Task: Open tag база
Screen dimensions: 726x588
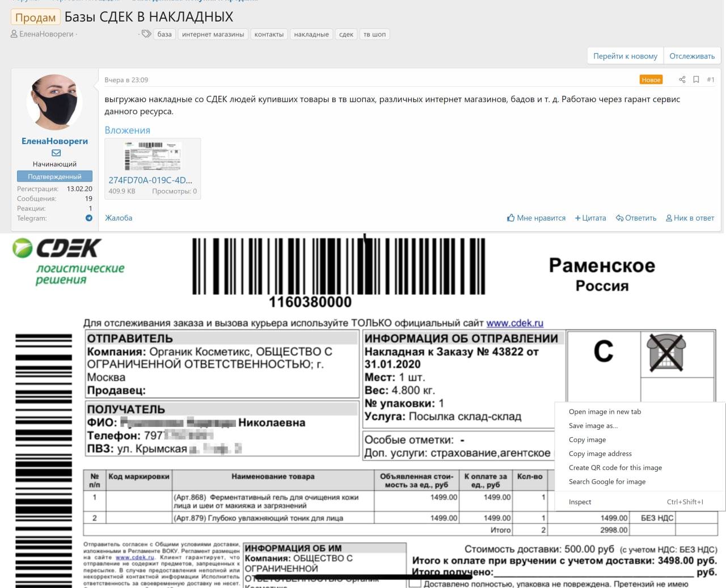Action: 164,34
